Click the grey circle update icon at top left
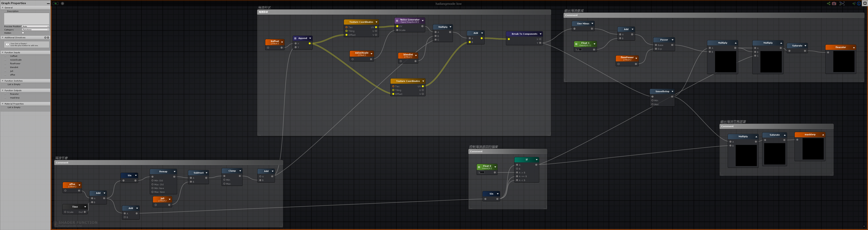 pos(62,3)
